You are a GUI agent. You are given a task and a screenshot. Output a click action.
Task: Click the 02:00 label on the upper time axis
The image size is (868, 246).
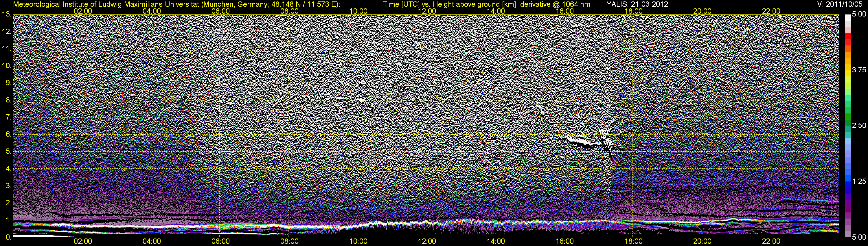(x=83, y=11)
